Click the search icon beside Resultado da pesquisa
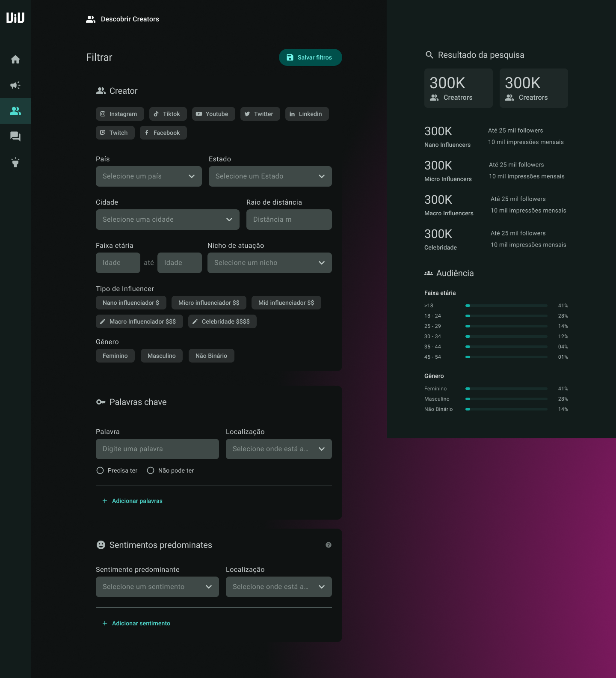Image resolution: width=616 pixels, height=678 pixels. click(x=429, y=55)
